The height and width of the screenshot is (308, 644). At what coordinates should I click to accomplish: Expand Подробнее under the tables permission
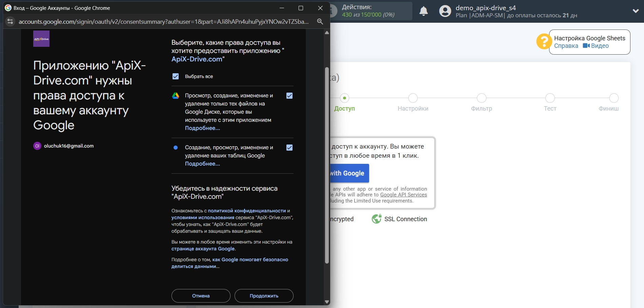tap(202, 164)
